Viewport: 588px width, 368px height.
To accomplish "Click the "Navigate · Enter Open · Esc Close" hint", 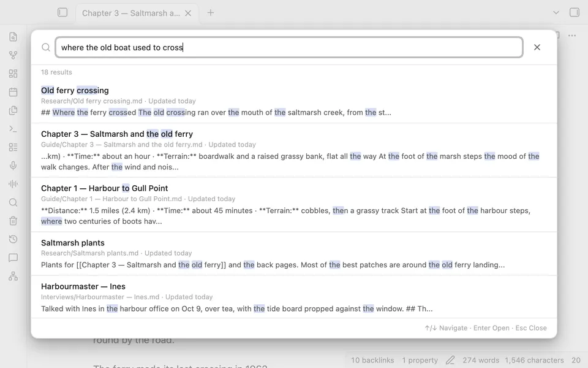I will 486,328.
